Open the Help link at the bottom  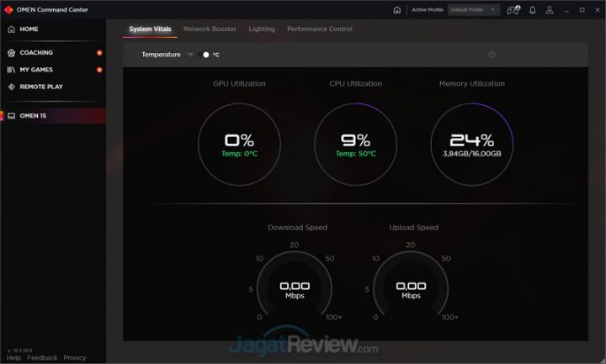[x=13, y=357]
